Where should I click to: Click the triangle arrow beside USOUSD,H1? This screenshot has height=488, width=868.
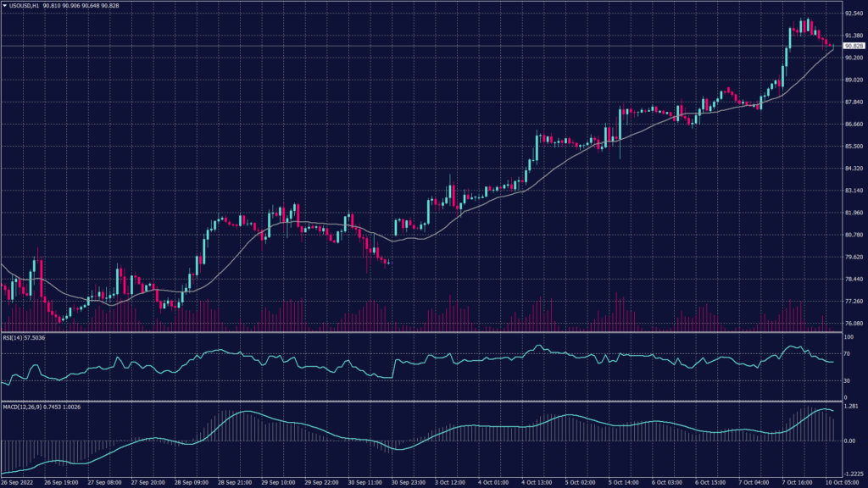[x=4, y=6]
